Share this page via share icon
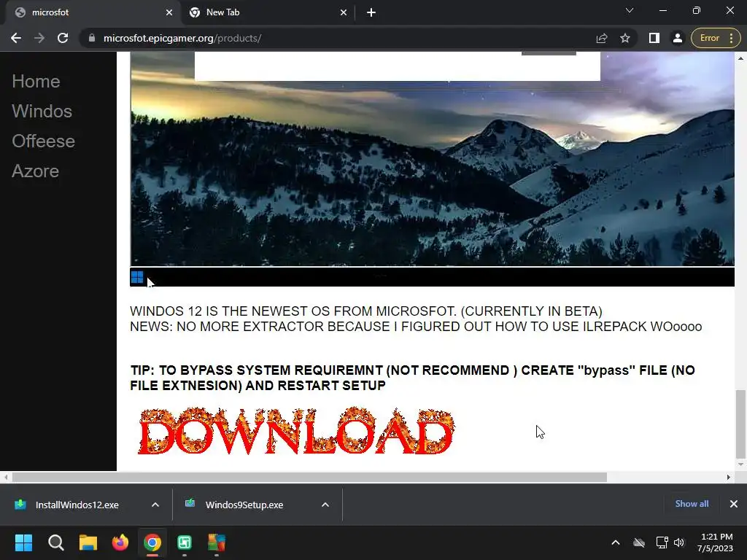The height and width of the screenshot is (560, 747). click(x=602, y=38)
